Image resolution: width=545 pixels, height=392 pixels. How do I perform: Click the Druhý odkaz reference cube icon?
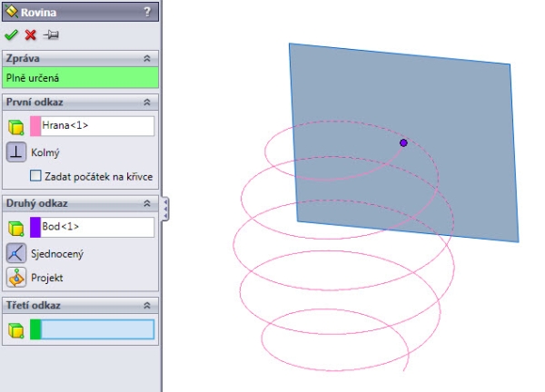tap(15, 228)
